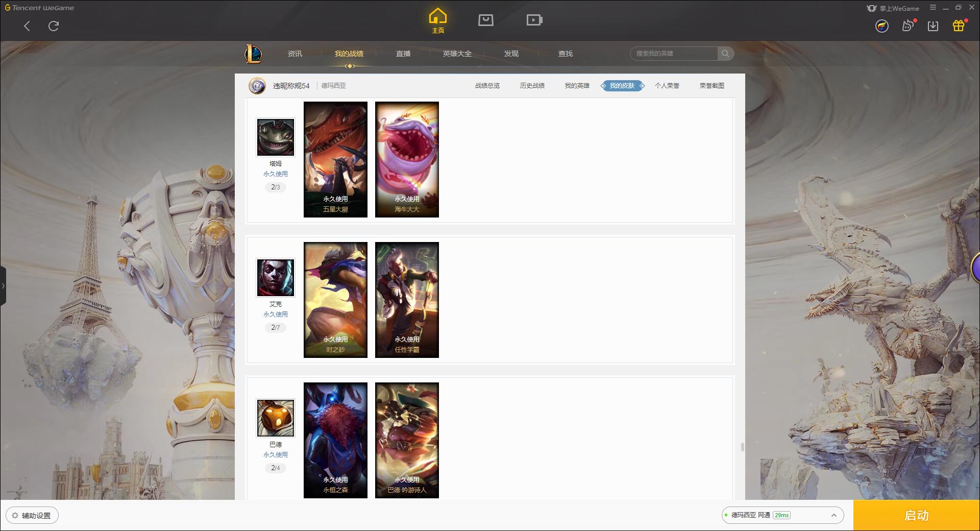This screenshot has height=531, width=980.
Task: Open the 直播 tab
Action: pyautogui.click(x=403, y=54)
